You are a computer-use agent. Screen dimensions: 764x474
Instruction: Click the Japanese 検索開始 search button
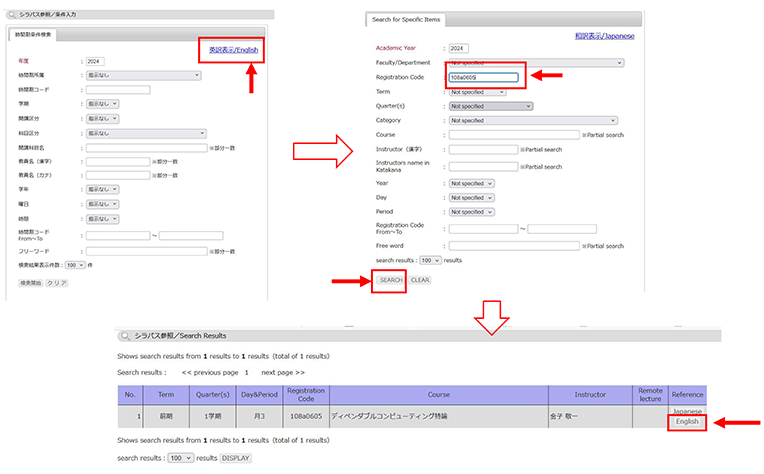30,283
